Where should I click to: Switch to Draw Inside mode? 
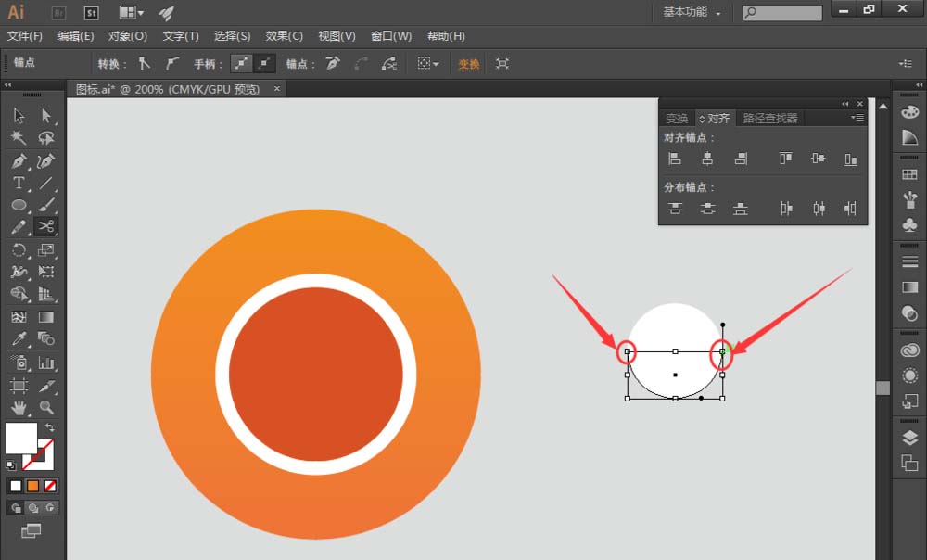(x=50, y=508)
